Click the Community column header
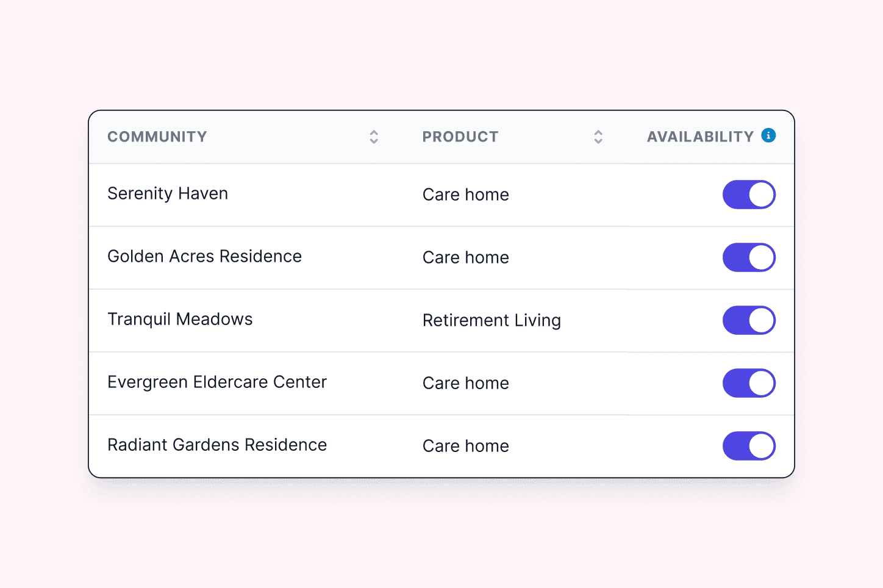 pyautogui.click(x=157, y=137)
